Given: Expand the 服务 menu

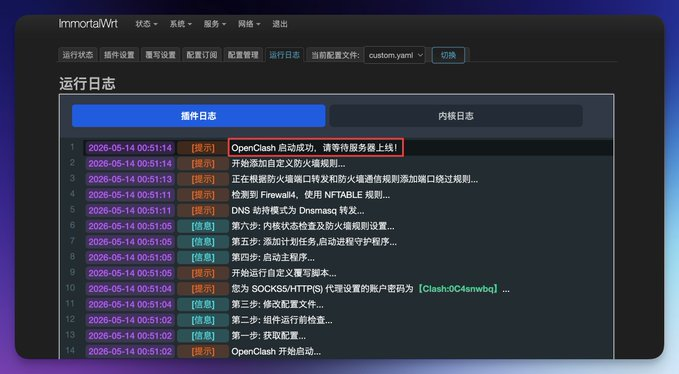Looking at the screenshot, I should click(215, 24).
